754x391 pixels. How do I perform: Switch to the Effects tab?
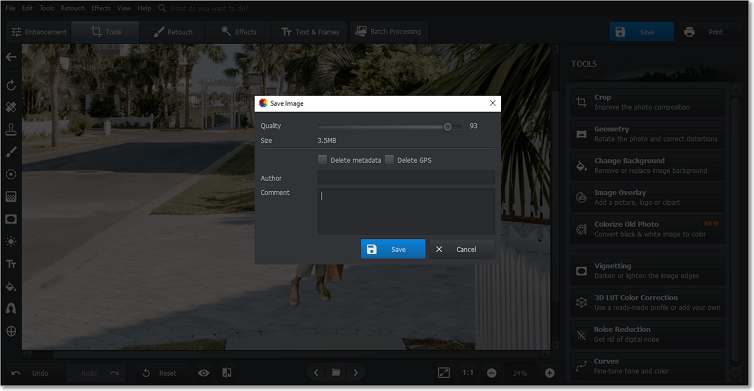(x=239, y=32)
